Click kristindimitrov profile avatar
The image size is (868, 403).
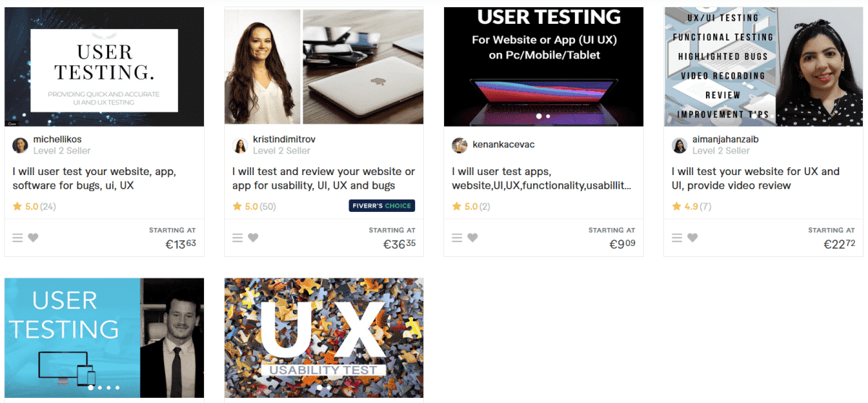tap(240, 145)
